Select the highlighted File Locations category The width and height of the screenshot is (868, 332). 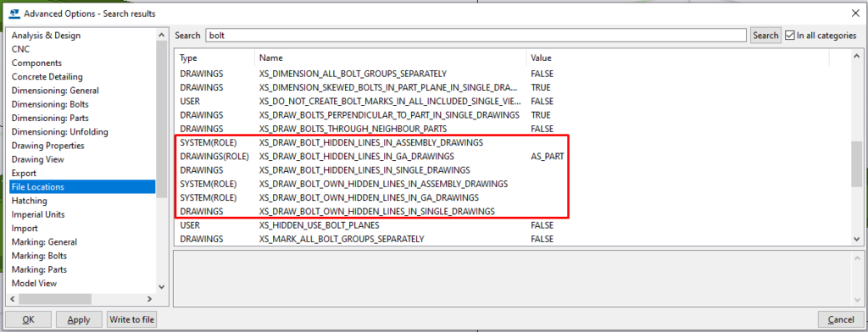[82, 187]
